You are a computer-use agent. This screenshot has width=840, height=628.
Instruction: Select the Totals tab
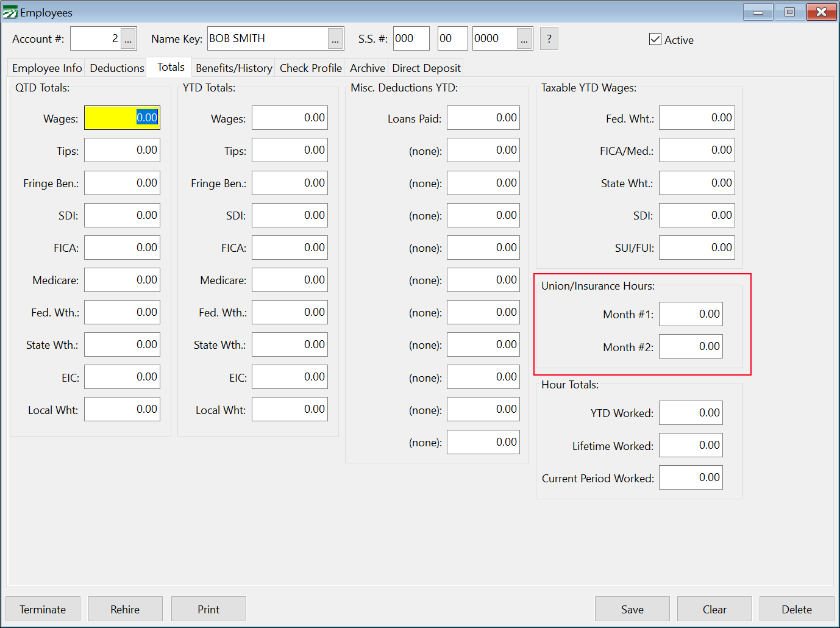point(171,67)
